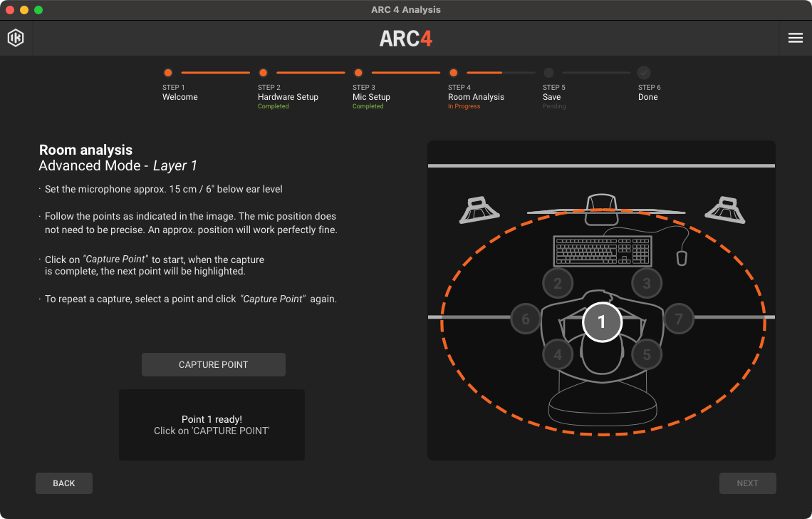Select measurement point 6
The image size is (812, 519).
[526, 319]
